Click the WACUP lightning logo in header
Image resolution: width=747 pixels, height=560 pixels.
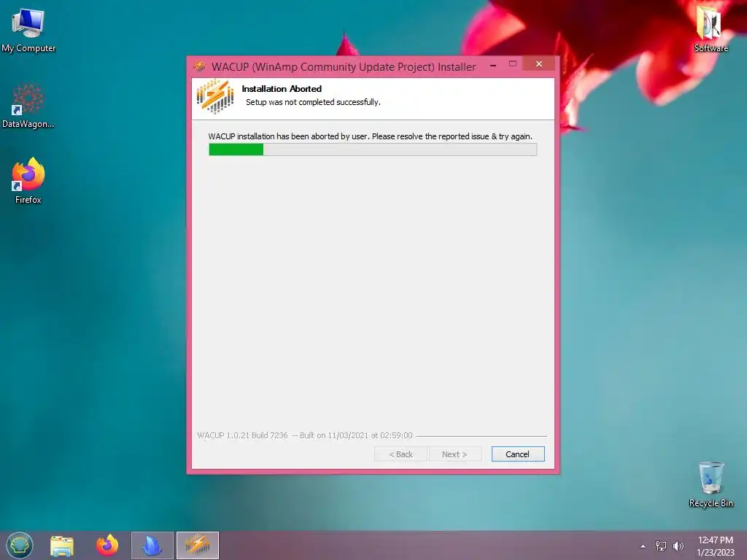215,97
